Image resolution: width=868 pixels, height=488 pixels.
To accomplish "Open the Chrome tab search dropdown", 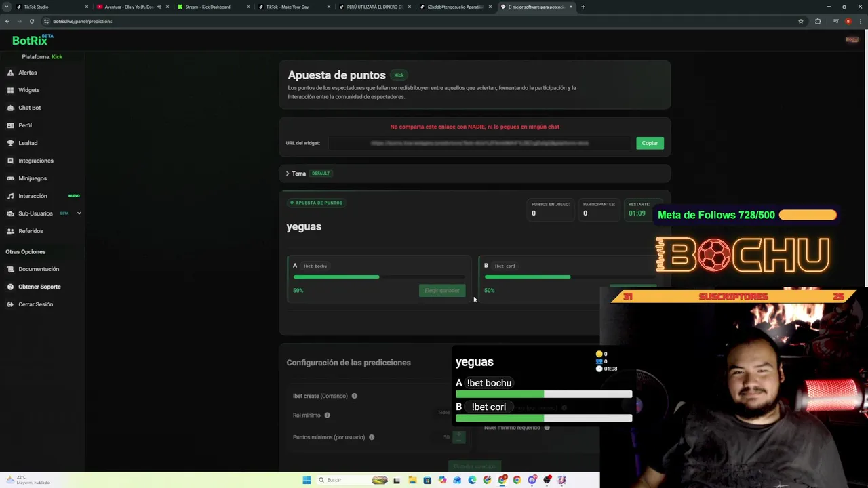I will (x=7, y=7).
